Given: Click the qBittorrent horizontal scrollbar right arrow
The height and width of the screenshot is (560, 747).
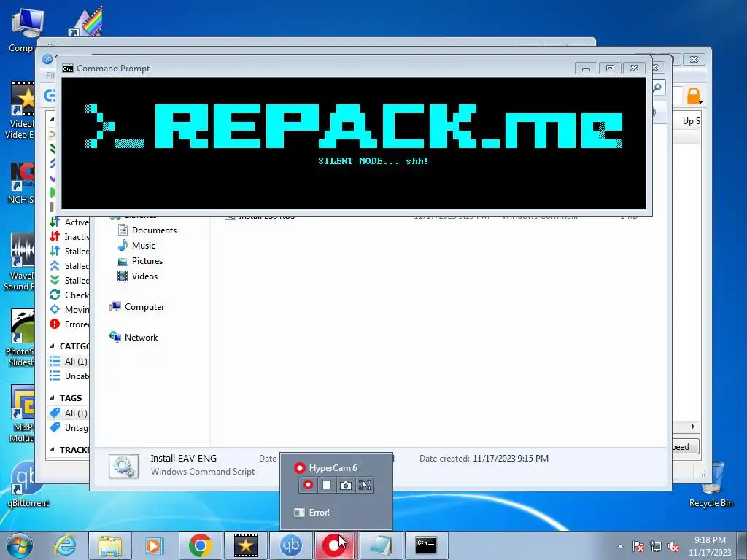Looking at the screenshot, I should coord(693,427).
